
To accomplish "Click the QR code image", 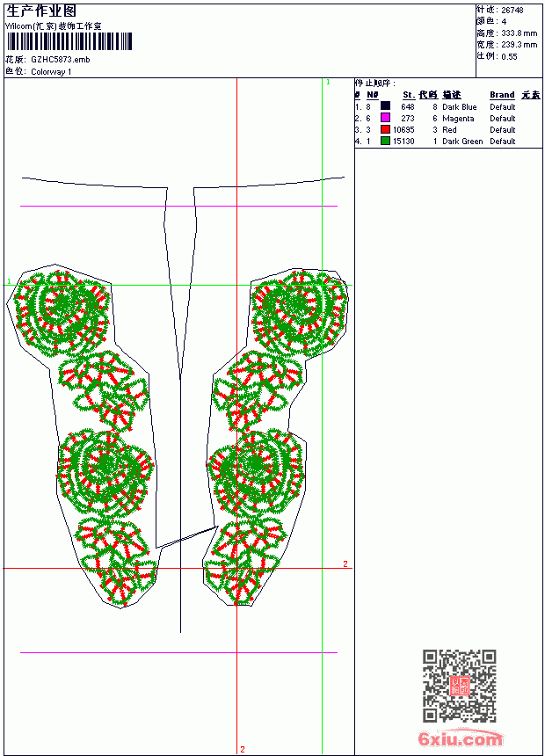I will (x=460, y=686).
